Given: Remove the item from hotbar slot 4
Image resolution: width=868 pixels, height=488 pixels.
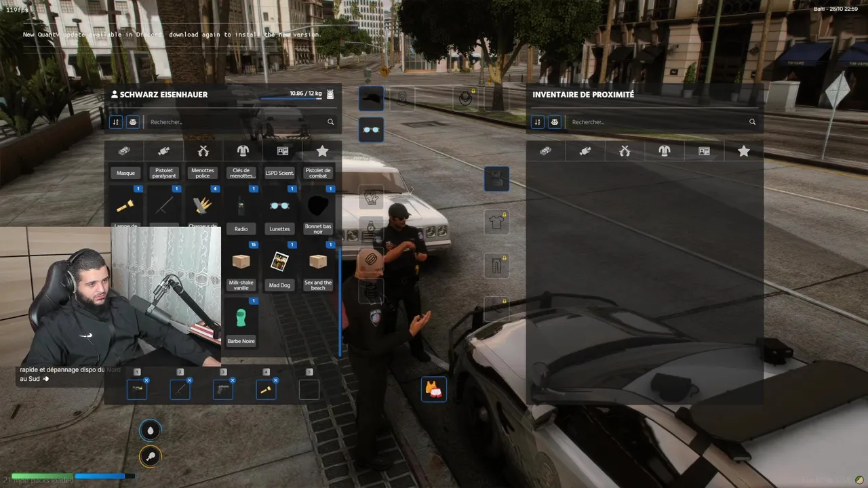Looking at the screenshot, I should (275, 380).
